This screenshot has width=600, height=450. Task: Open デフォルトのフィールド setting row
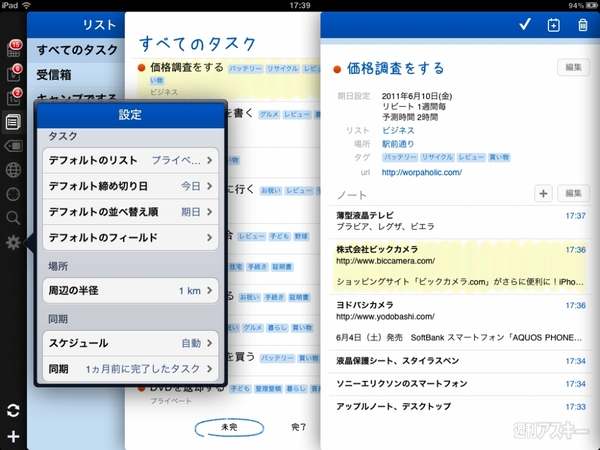click(x=130, y=238)
